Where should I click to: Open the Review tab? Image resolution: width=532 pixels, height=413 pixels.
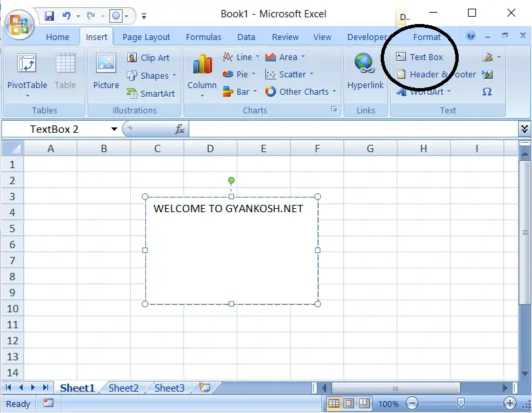coord(285,37)
